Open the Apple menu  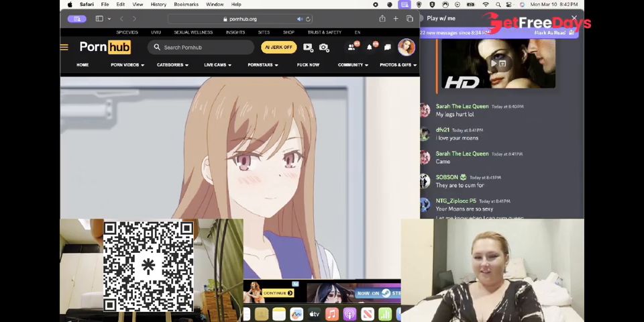pyautogui.click(x=70, y=5)
